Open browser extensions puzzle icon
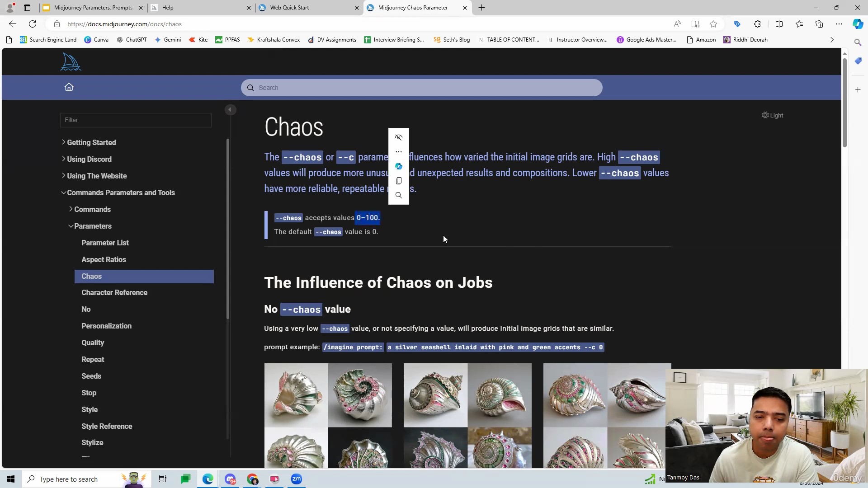This screenshot has width=868, height=488. point(757,24)
